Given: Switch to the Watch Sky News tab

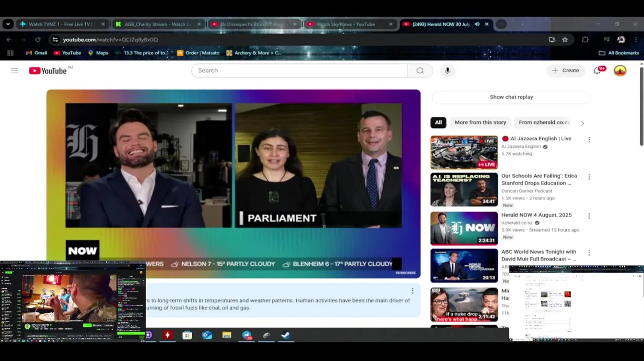Looking at the screenshot, I should [350, 24].
